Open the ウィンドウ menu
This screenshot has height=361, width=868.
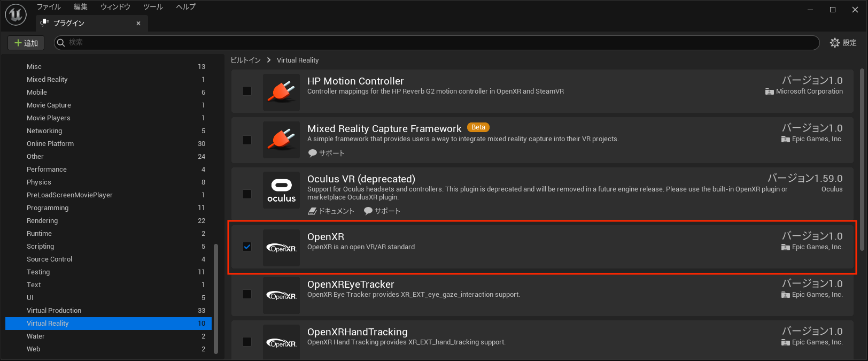pyautogui.click(x=115, y=7)
